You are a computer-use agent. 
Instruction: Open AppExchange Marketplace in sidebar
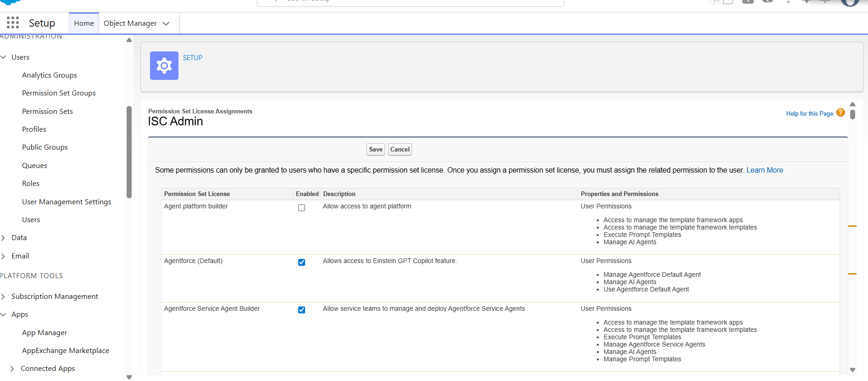click(x=66, y=351)
